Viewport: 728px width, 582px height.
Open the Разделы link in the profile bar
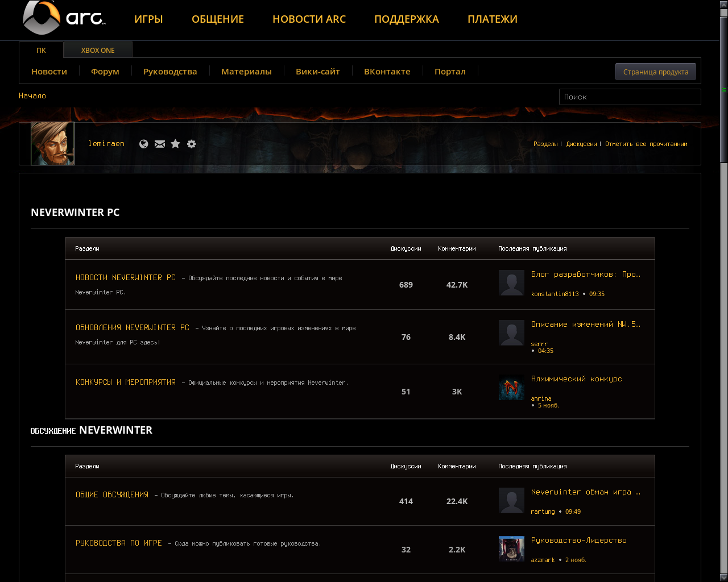[x=545, y=144]
